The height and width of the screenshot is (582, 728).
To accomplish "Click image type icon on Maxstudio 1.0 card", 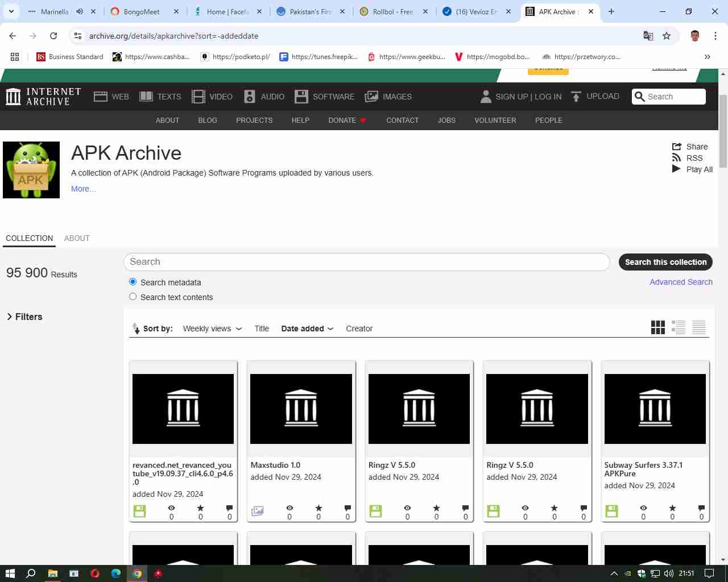I will point(258,511).
